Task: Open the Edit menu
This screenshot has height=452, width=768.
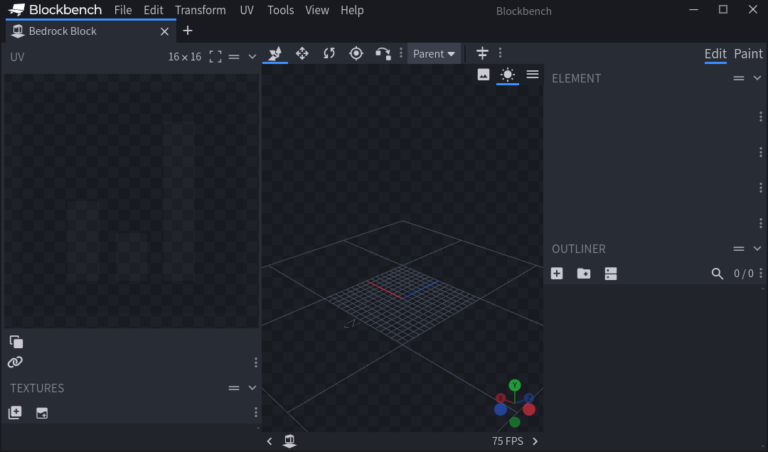Action: point(153,10)
